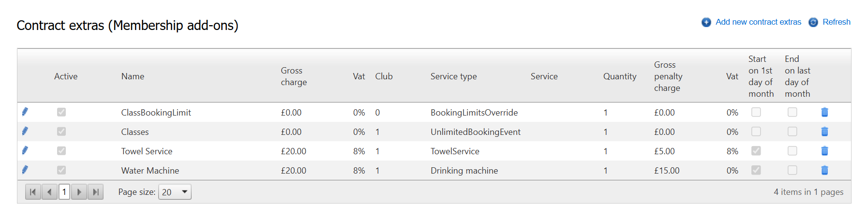Jump to the last page
868x220 pixels.
pyautogui.click(x=96, y=192)
